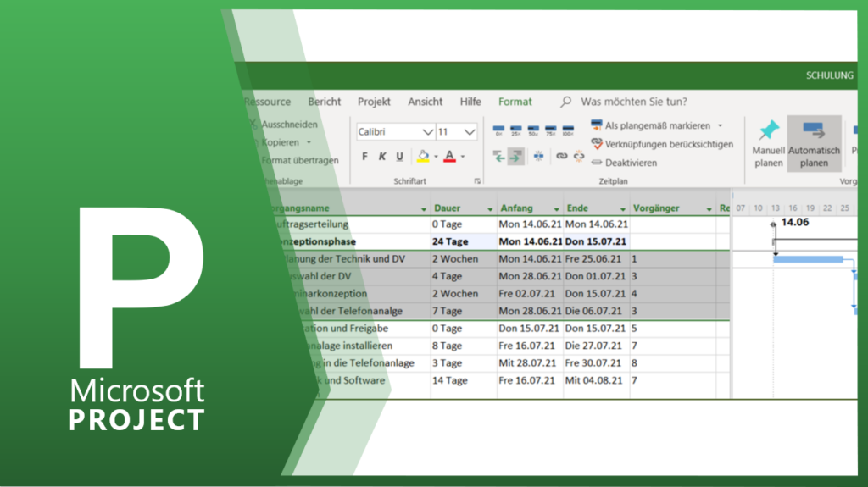Click the Fre 02.07.21 start date cell
868x487 pixels.
[x=531, y=294]
